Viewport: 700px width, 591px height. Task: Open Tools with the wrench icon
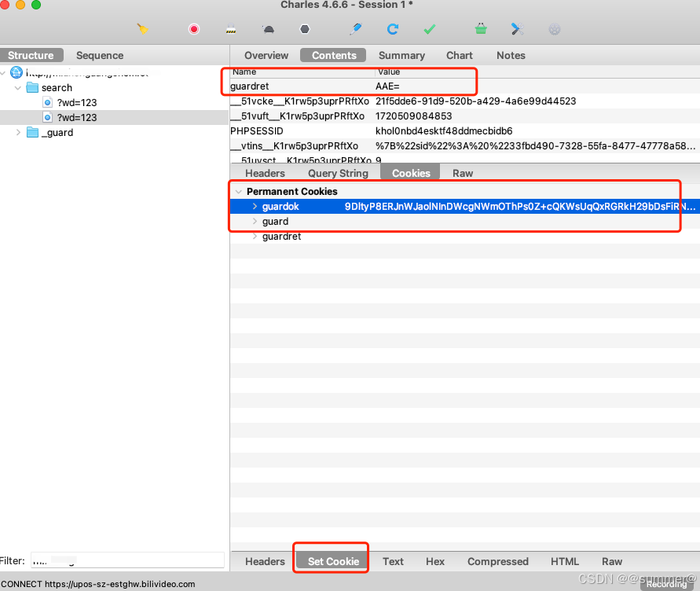tap(517, 29)
